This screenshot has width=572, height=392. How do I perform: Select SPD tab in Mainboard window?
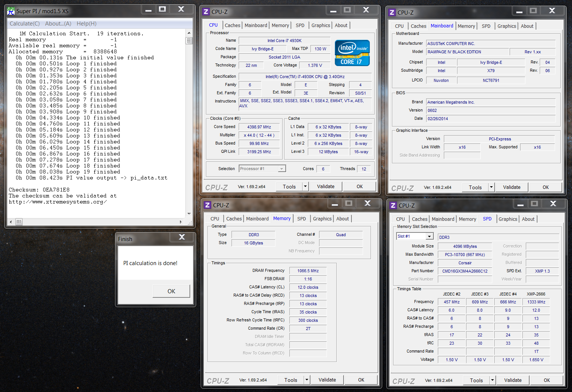coord(486,26)
